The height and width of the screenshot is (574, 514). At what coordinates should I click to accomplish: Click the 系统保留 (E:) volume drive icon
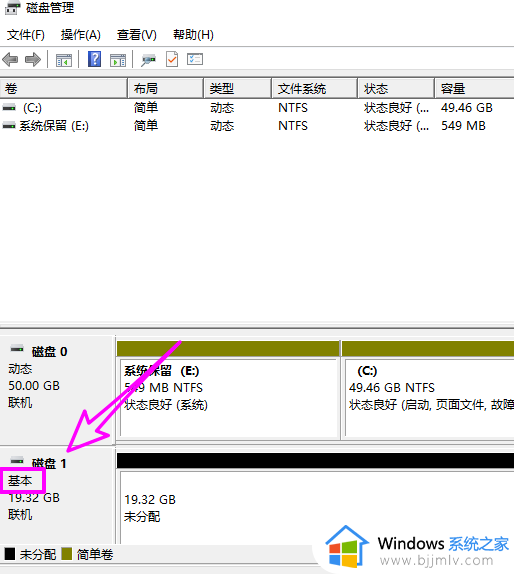[x=9, y=126]
